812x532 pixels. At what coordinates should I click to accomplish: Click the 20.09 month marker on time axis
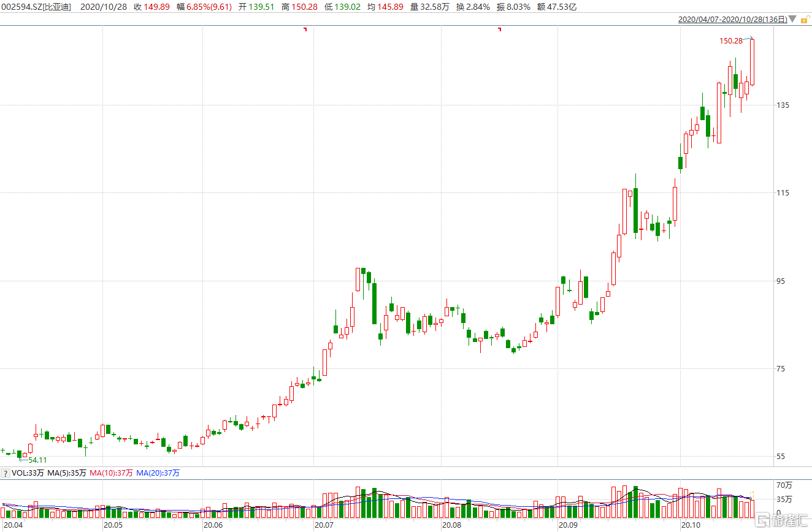click(x=568, y=525)
